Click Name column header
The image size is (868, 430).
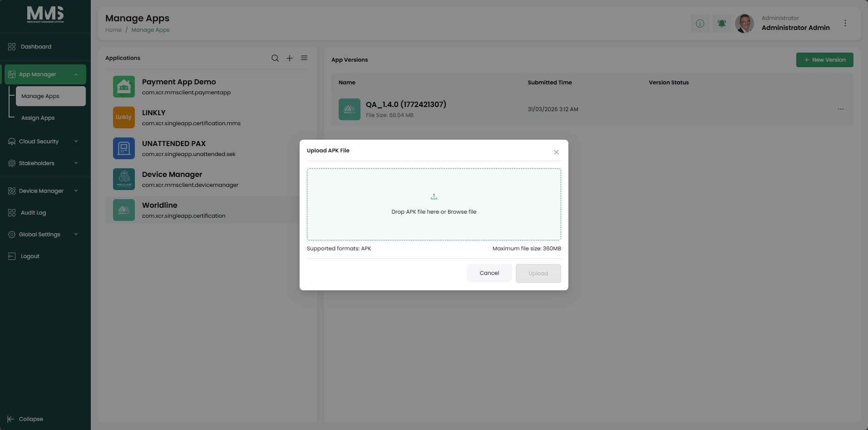[347, 83]
